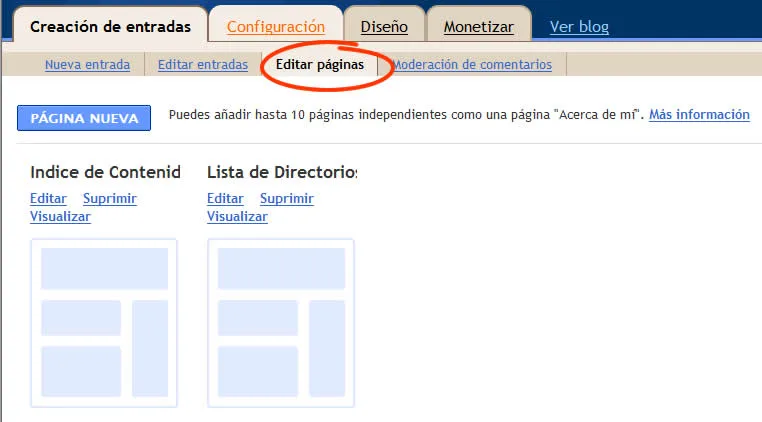Open the Nueva entrada sub-tab

87,64
